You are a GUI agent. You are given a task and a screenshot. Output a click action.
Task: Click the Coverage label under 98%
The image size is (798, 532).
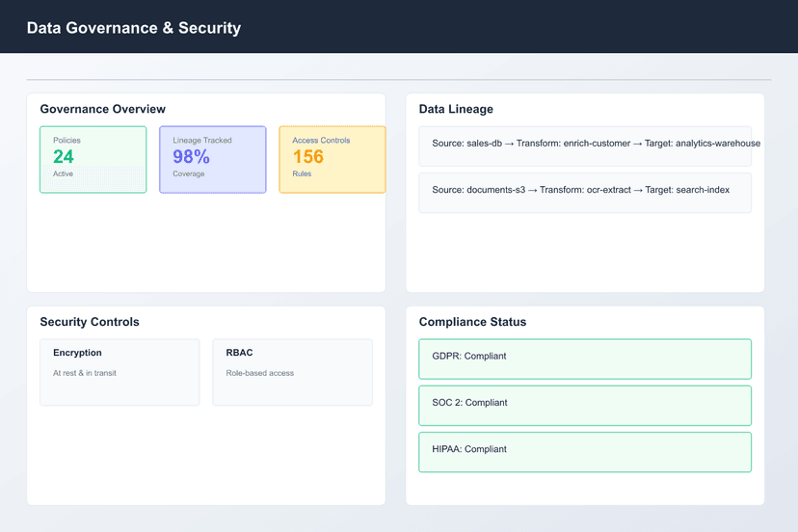pos(188,173)
